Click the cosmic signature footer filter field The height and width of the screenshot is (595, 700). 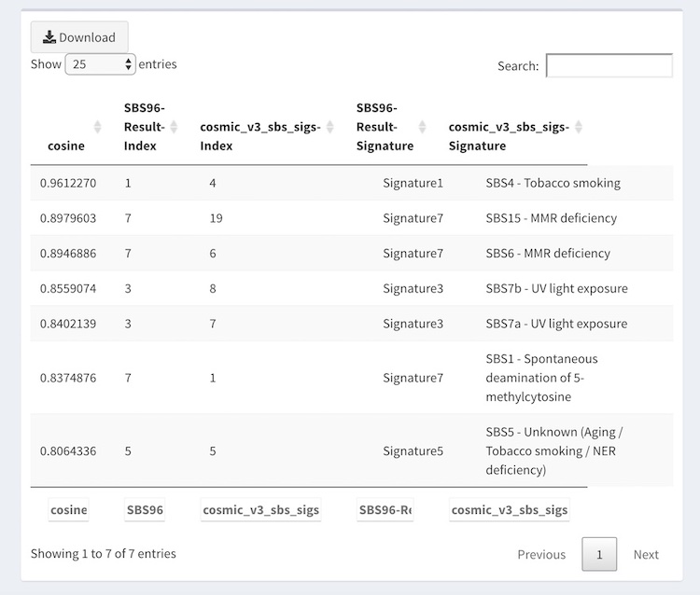pyautogui.click(x=509, y=510)
